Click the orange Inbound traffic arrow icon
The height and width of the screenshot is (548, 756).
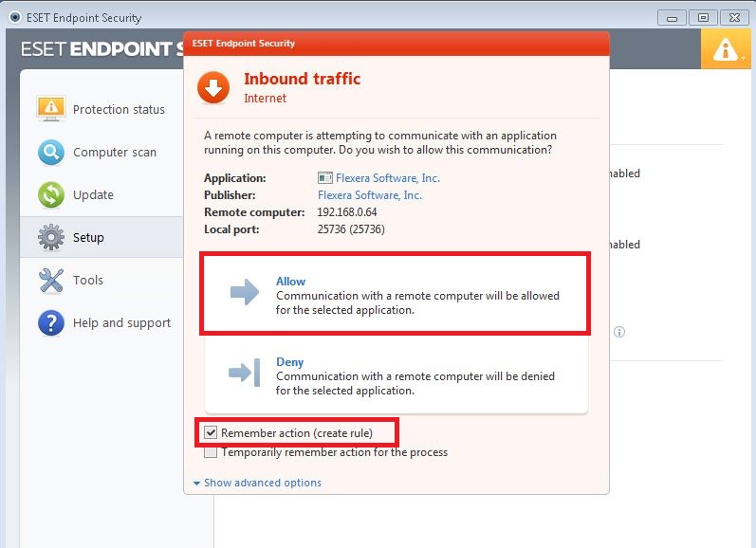coord(213,88)
